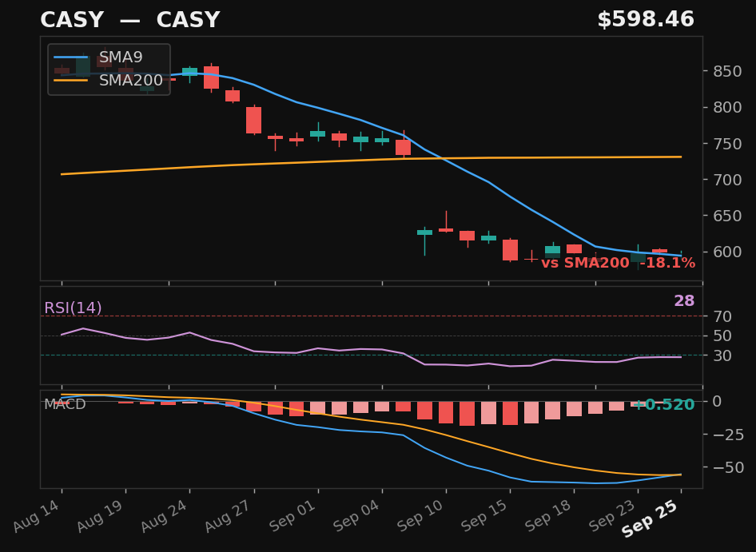Click the 600 price axis label

pos(727,252)
